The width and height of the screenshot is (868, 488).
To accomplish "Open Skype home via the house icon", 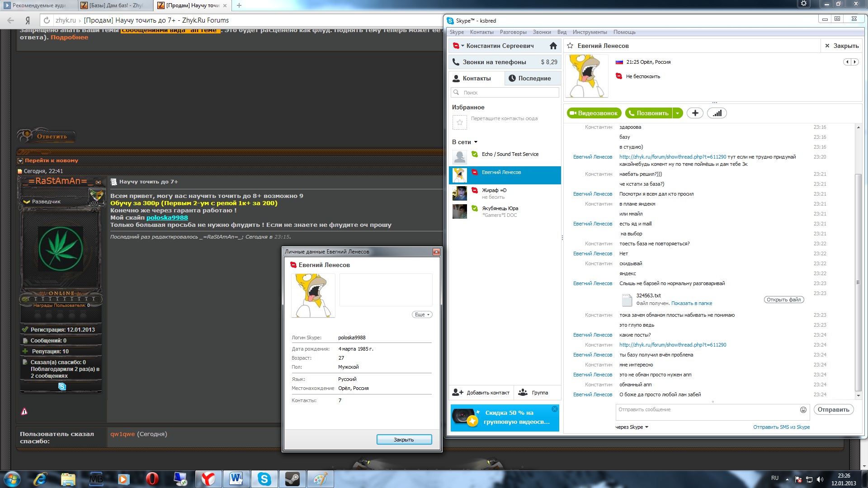I will tap(553, 46).
